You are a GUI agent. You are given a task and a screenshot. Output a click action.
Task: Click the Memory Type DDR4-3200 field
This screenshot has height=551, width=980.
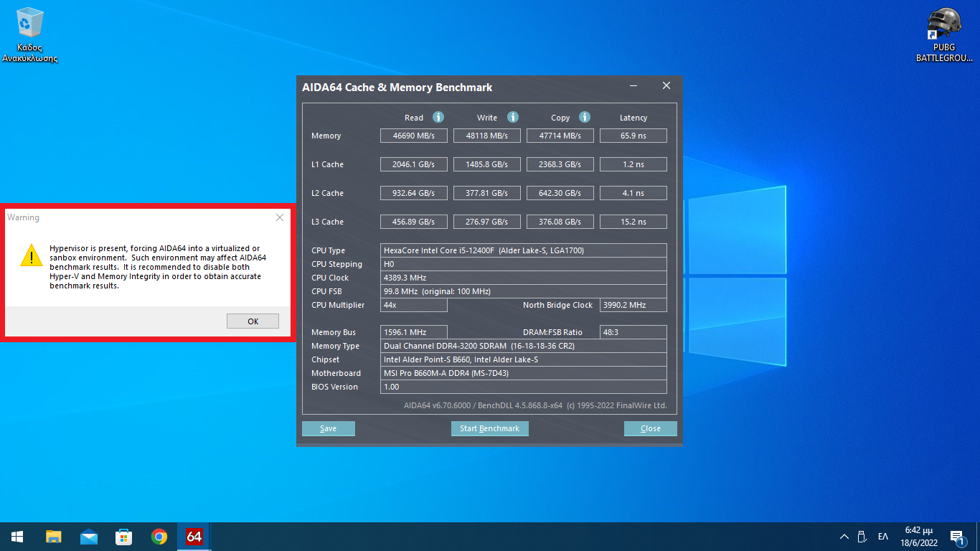point(524,346)
